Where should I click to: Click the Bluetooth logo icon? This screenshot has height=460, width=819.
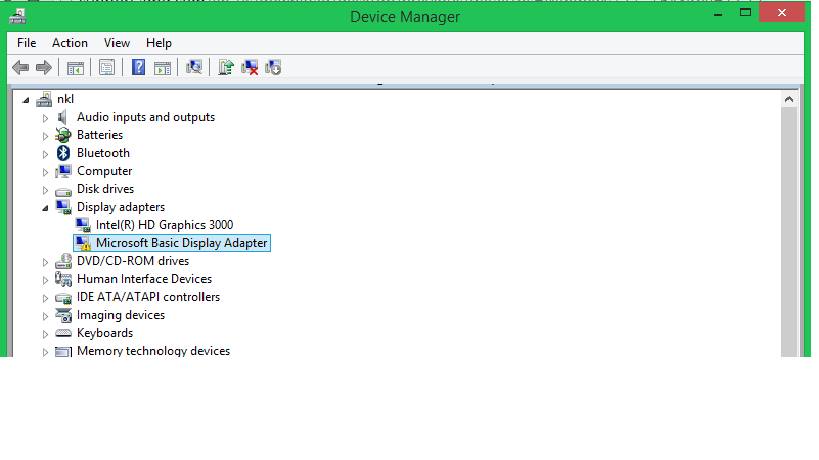click(63, 153)
